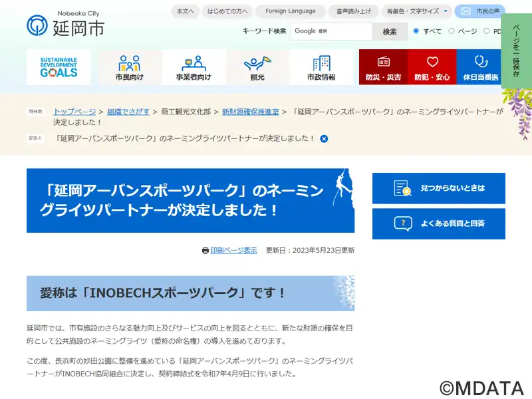Viewport: 532px width, 399px height.
Task: Select the PDF radio option
Action: pyautogui.click(x=487, y=31)
